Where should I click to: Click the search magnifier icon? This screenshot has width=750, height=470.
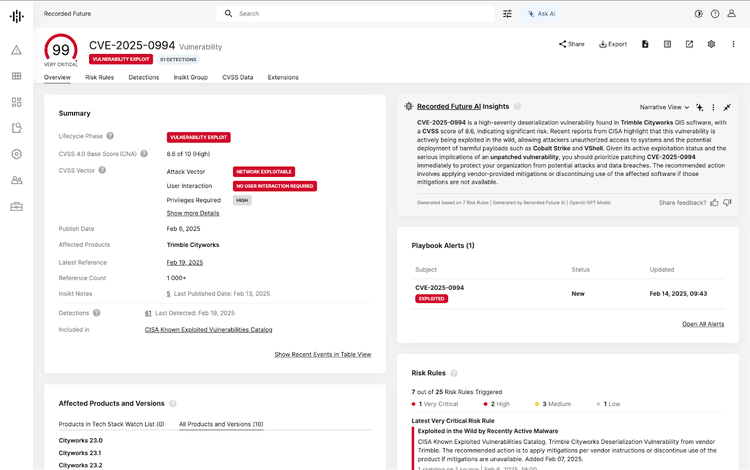click(229, 13)
